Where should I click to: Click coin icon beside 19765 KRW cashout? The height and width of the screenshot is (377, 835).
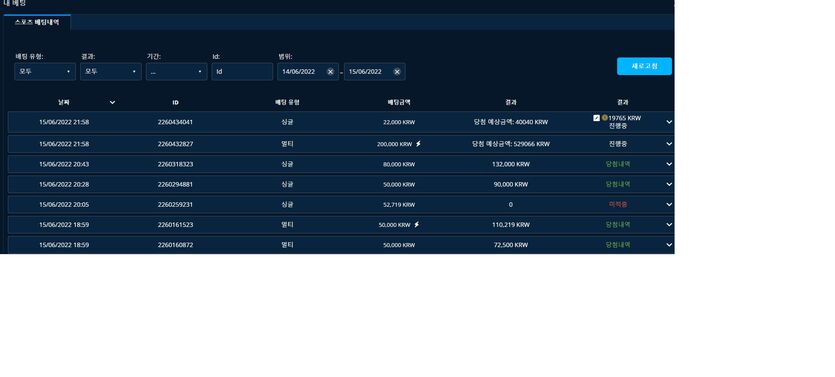(604, 118)
